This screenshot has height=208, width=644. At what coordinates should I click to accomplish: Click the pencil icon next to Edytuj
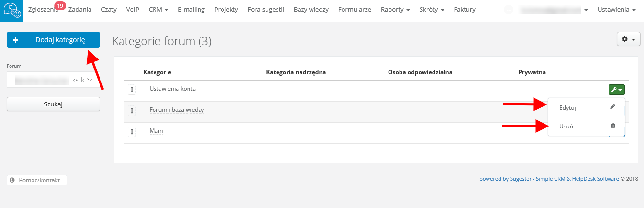pos(612,107)
